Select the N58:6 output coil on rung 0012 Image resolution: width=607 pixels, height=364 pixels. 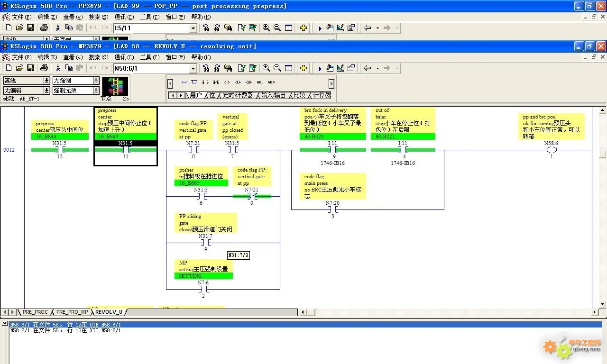pyautogui.click(x=552, y=150)
